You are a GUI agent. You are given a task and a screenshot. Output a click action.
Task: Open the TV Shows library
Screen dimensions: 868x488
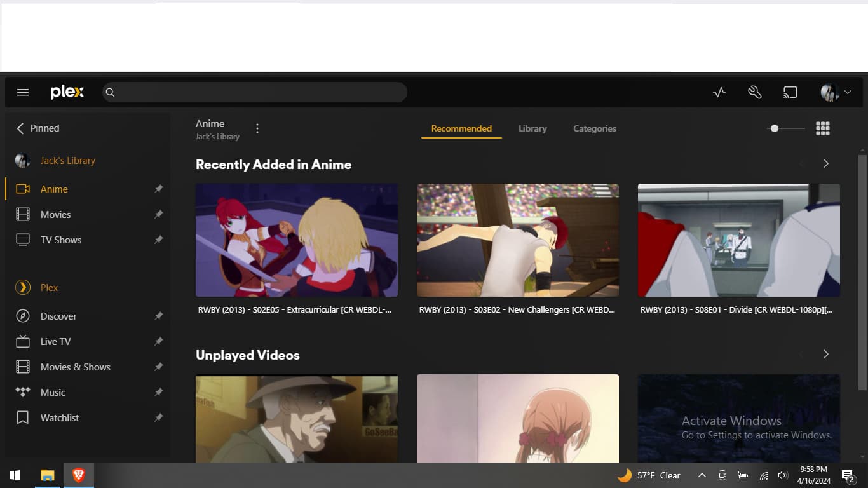tap(61, 240)
